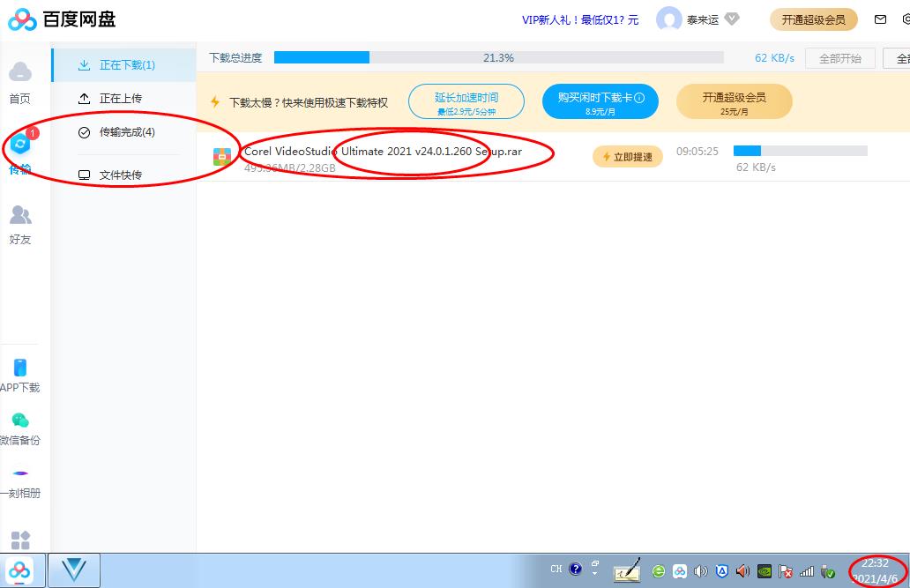Click the network signal bars tray icon

pos(807,572)
